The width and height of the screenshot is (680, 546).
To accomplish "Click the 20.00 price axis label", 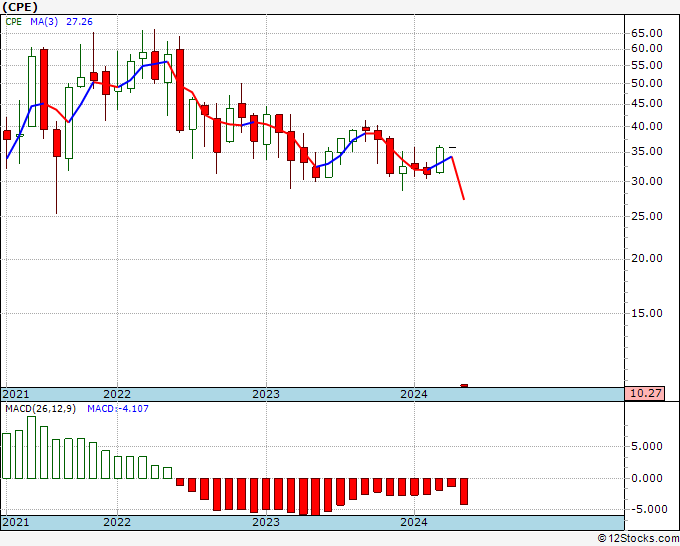I will coord(647,258).
